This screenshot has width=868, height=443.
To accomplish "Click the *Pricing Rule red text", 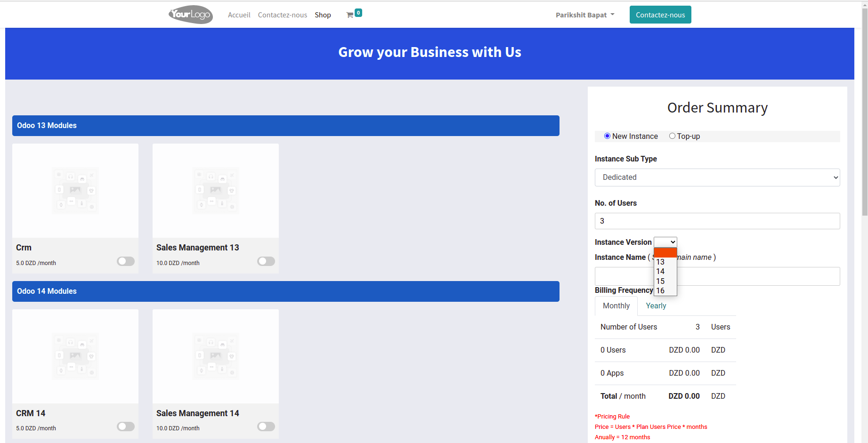I will [x=612, y=417].
